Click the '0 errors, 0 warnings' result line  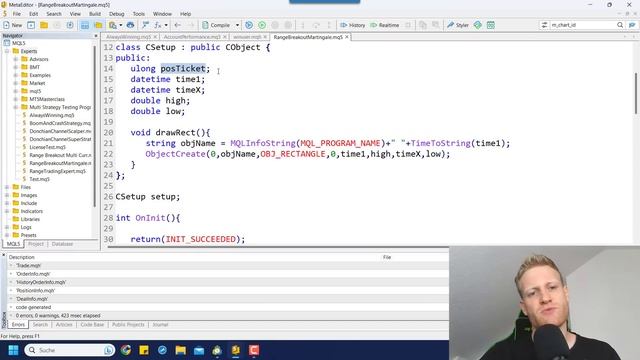(x=58, y=316)
